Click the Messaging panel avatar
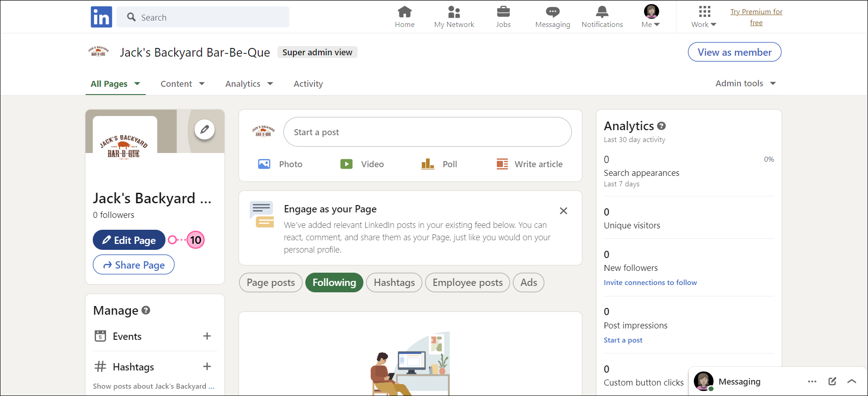This screenshot has width=868, height=396. pos(703,381)
